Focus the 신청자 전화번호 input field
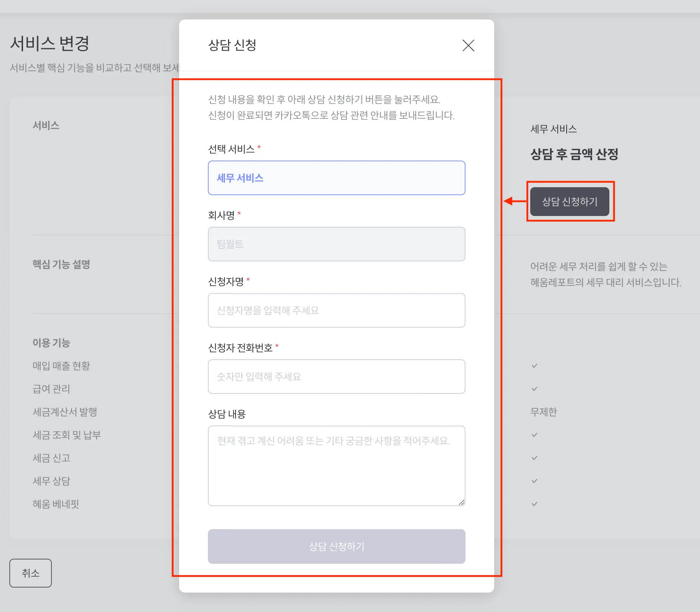This screenshot has width=700, height=612. tap(336, 377)
